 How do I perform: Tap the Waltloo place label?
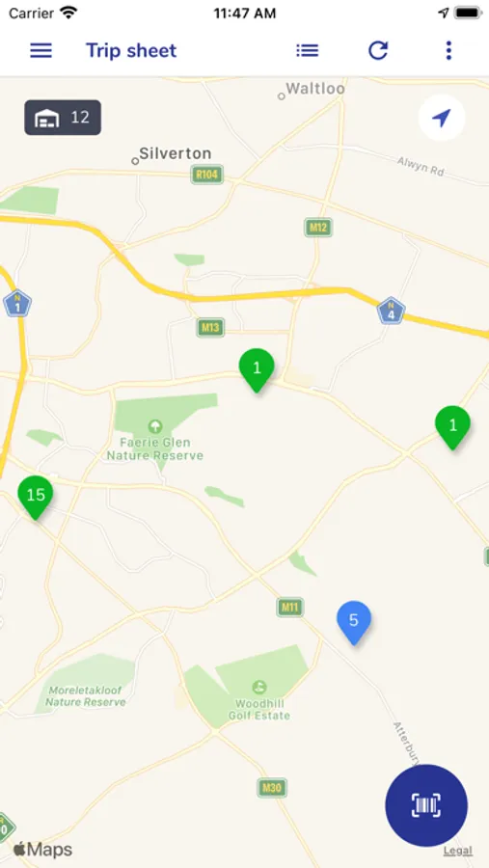click(x=315, y=88)
